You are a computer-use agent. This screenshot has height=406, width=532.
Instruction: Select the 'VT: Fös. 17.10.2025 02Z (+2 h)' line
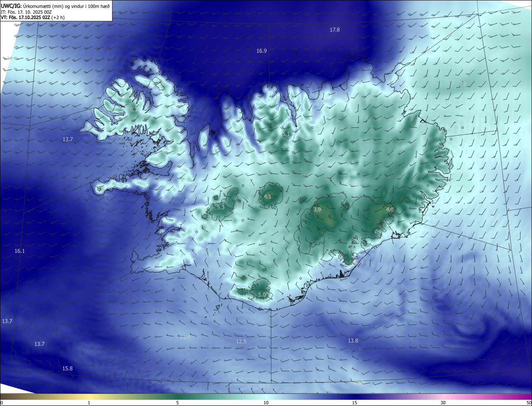tap(33, 18)
